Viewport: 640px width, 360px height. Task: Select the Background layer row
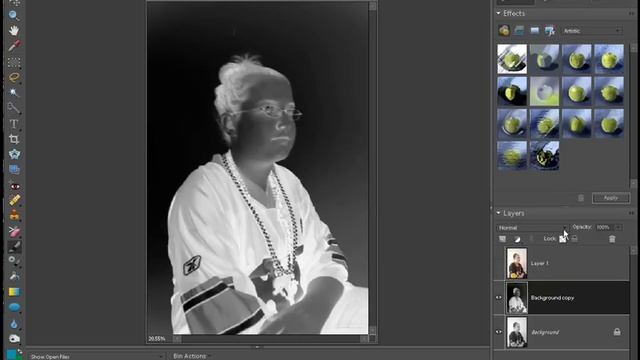562,332
